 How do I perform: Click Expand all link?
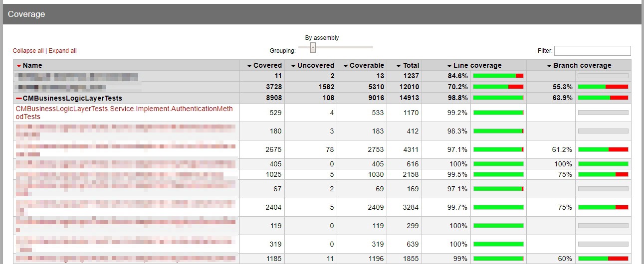click(62, 51)
